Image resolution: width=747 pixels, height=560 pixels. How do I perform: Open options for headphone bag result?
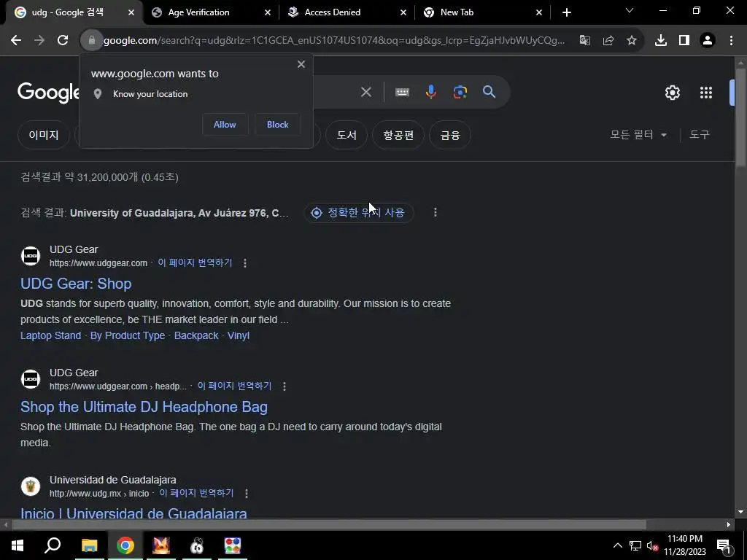(x=285, y=386)
